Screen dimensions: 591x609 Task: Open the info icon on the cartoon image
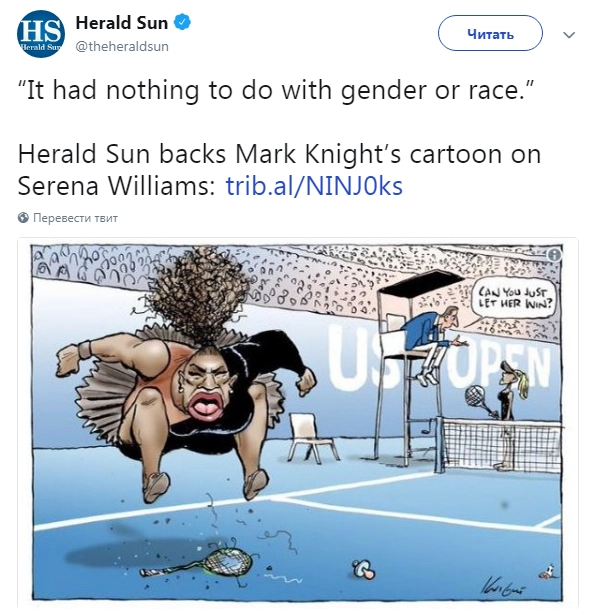pyautogui.click(x=555, y=255)
